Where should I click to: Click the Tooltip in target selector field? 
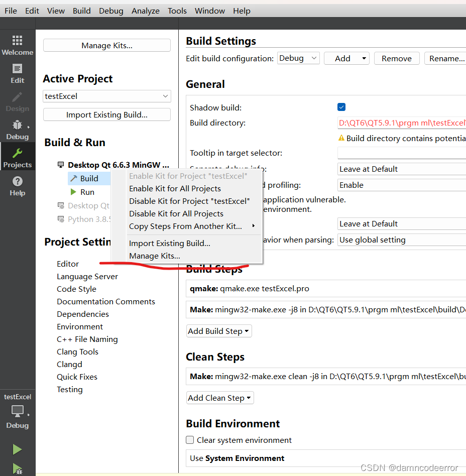(402, 153)
